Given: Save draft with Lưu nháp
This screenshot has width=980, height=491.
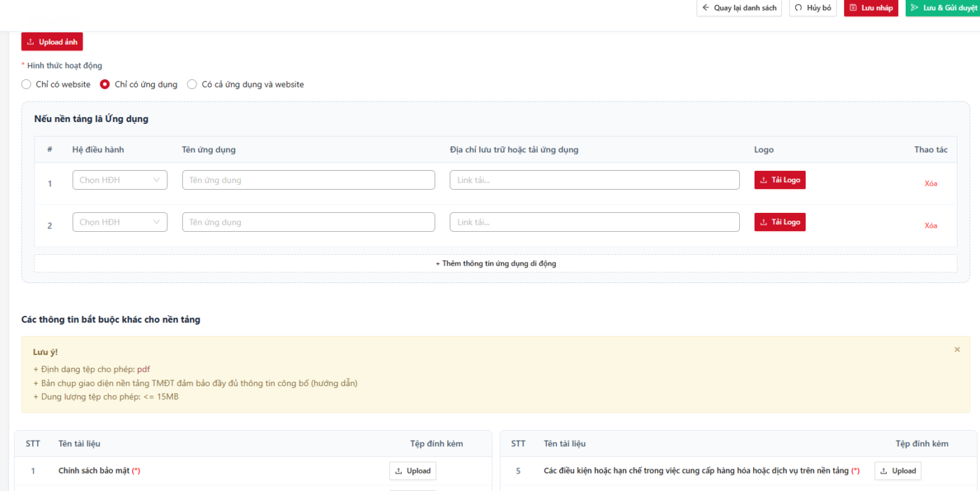Looking at the screenshot, I should [871, 8].
